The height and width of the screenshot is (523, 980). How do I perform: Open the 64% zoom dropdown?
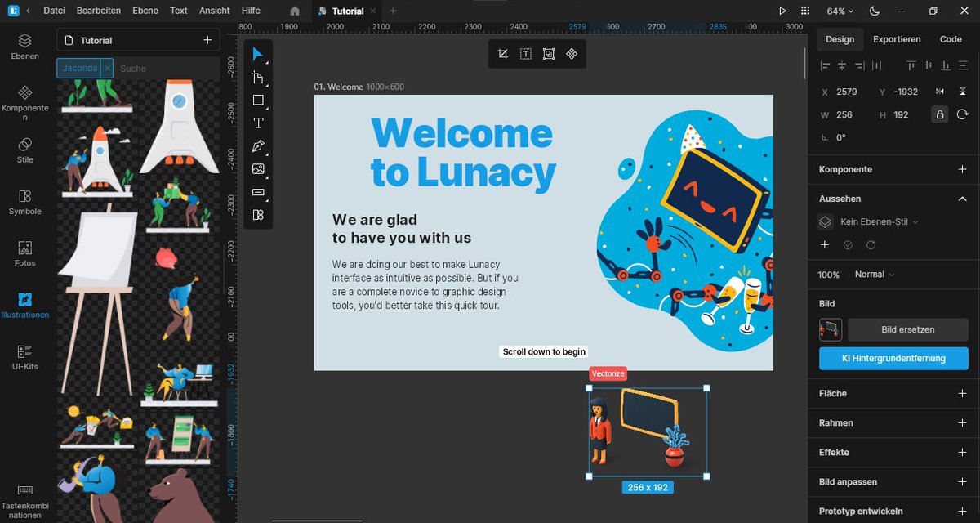click(x=840, y=11)
